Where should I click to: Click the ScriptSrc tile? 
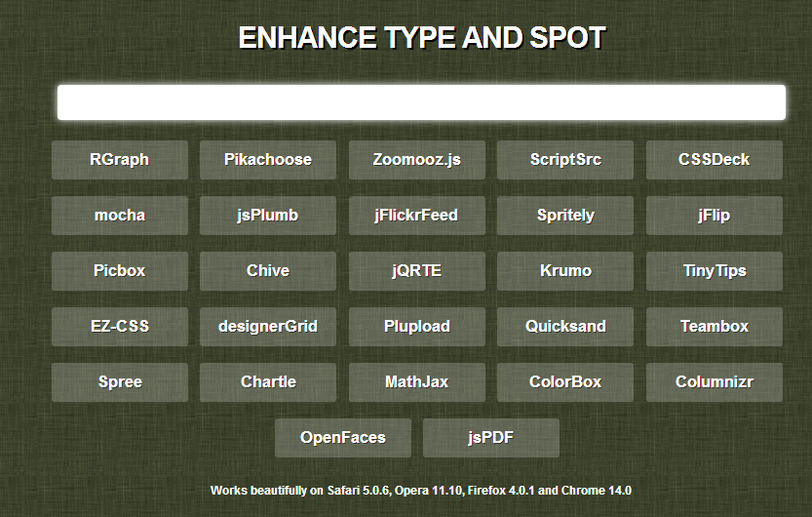[565, 160]
